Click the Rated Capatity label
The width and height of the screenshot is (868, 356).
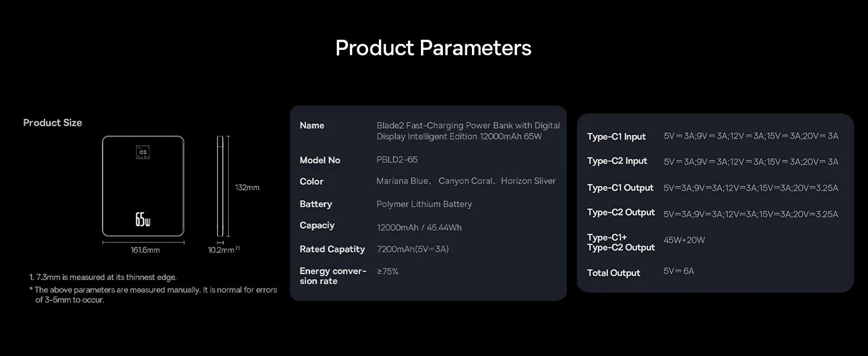point(332,249)
